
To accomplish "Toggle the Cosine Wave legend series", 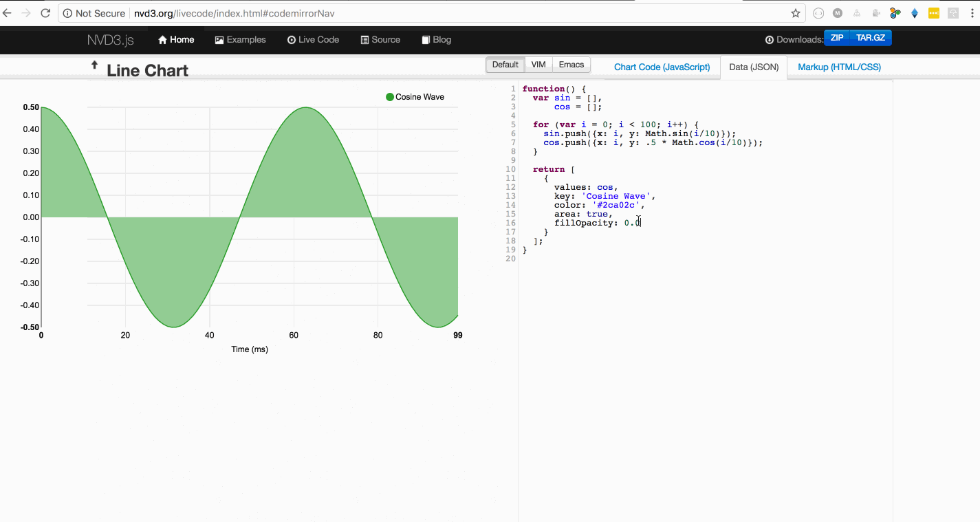I will tap(415, 97).
